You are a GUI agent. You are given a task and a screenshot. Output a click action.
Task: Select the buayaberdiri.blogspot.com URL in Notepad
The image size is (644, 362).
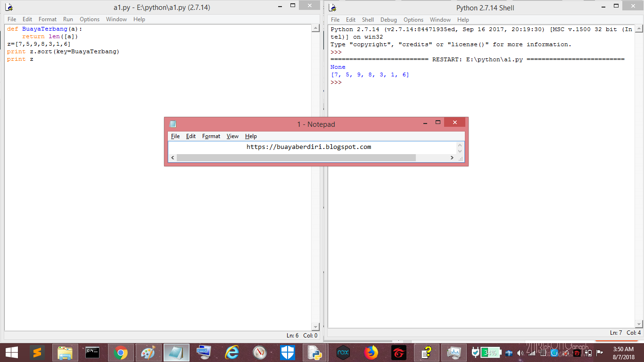pyautogui.click(x=309, y=147)
